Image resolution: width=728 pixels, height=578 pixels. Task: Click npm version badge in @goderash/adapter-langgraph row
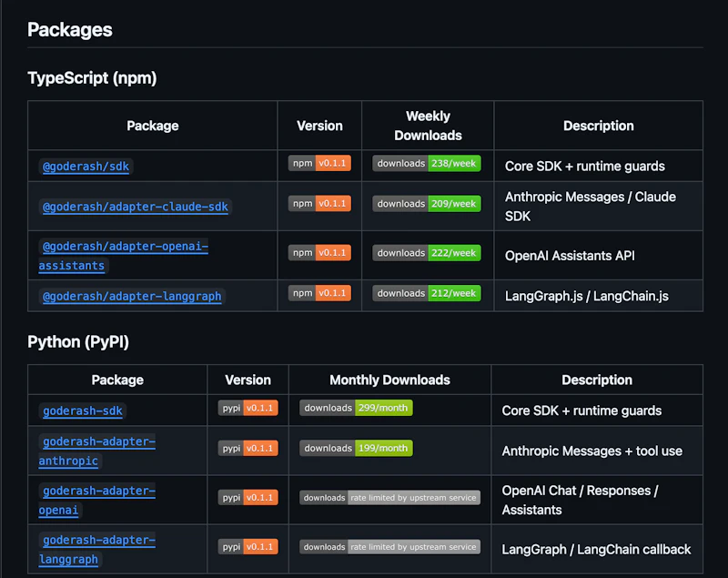coord(319,293)
